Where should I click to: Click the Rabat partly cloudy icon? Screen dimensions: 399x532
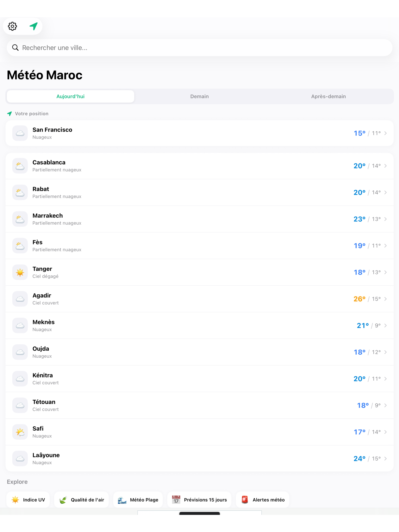pyautogui.click(x=20, y=192)
